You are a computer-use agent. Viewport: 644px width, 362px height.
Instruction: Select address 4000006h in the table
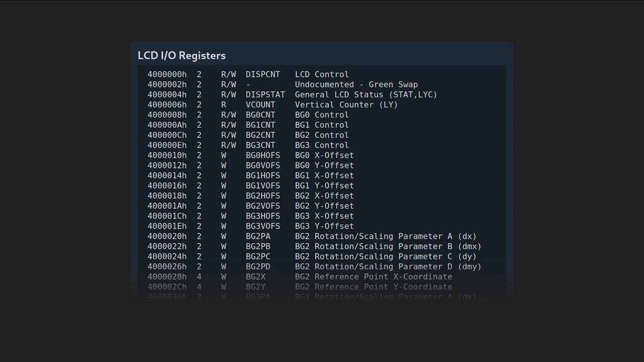pyautogui.click(x=167, y=105)
